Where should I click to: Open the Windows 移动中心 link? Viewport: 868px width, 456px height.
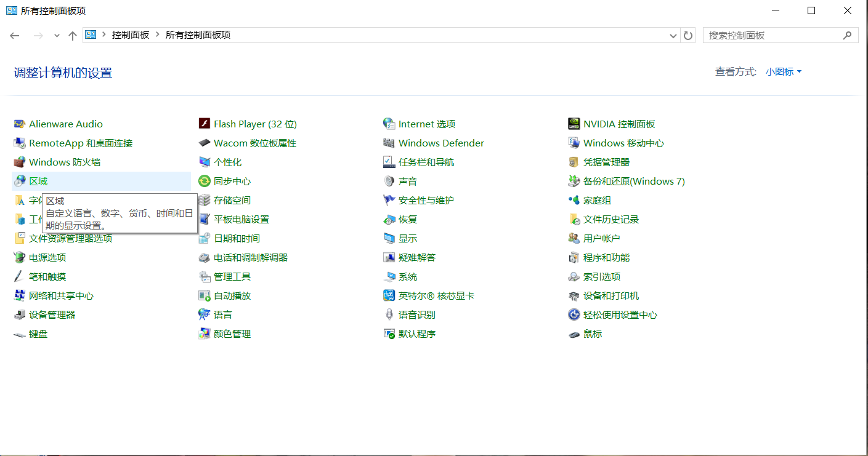click(x=623, y=143)
